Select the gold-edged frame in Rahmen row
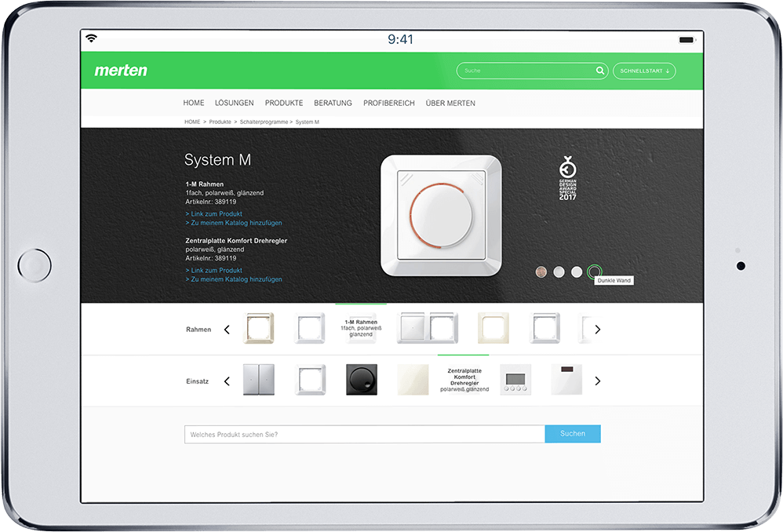 click(x=259, y=328)
